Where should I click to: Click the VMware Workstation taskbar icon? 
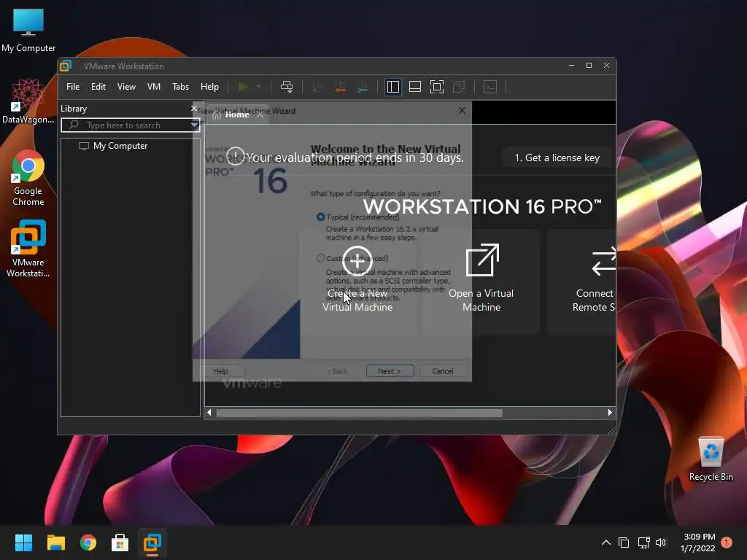[x=152, y=542]
